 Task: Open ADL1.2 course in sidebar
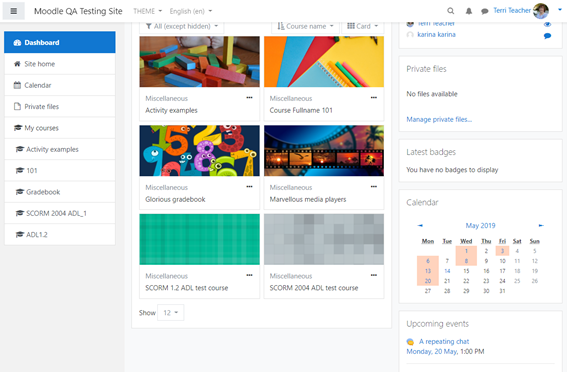(x=60, y=235)
